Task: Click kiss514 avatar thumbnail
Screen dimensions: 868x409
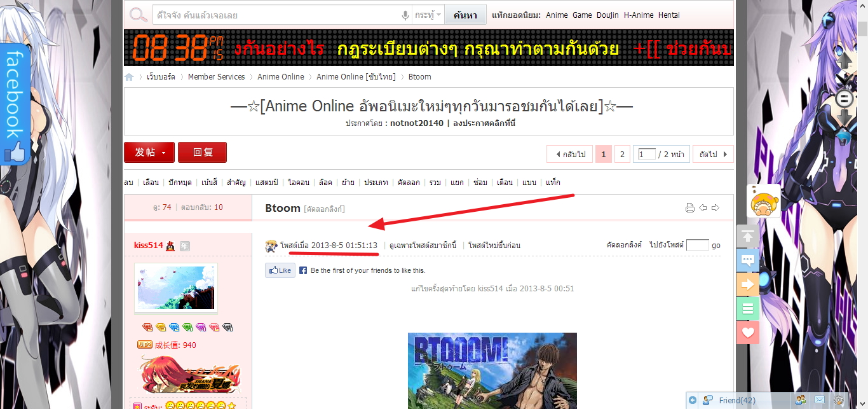Action: coord(176,288)
